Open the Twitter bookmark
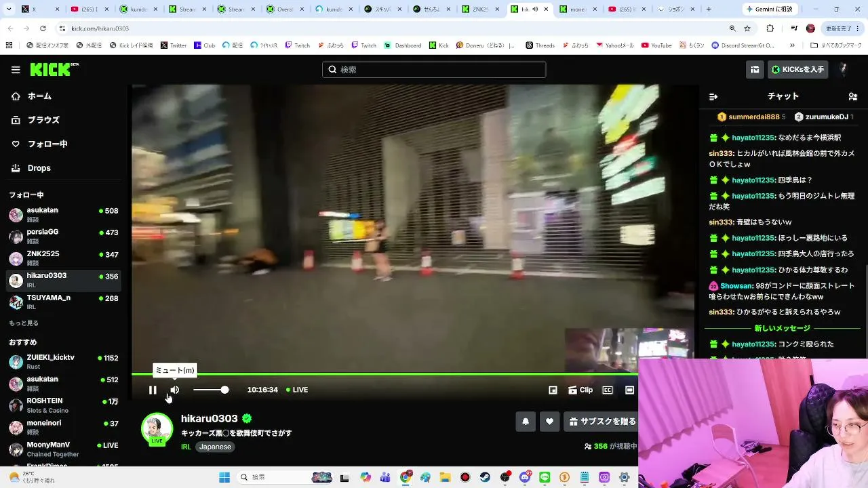 [174, 45]
